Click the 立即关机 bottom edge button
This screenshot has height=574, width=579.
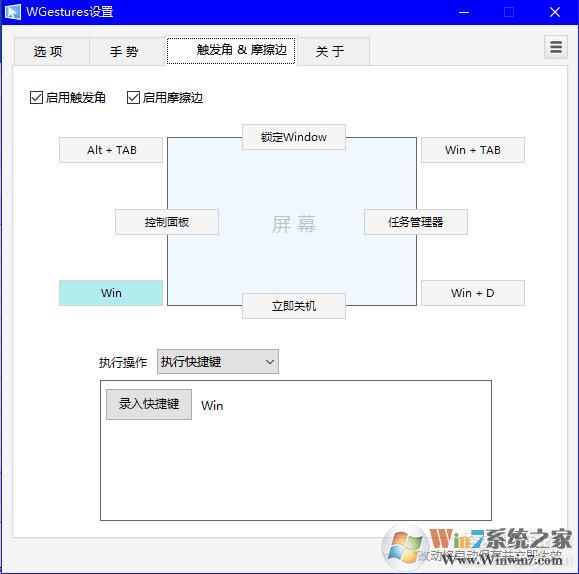point(294,306)
